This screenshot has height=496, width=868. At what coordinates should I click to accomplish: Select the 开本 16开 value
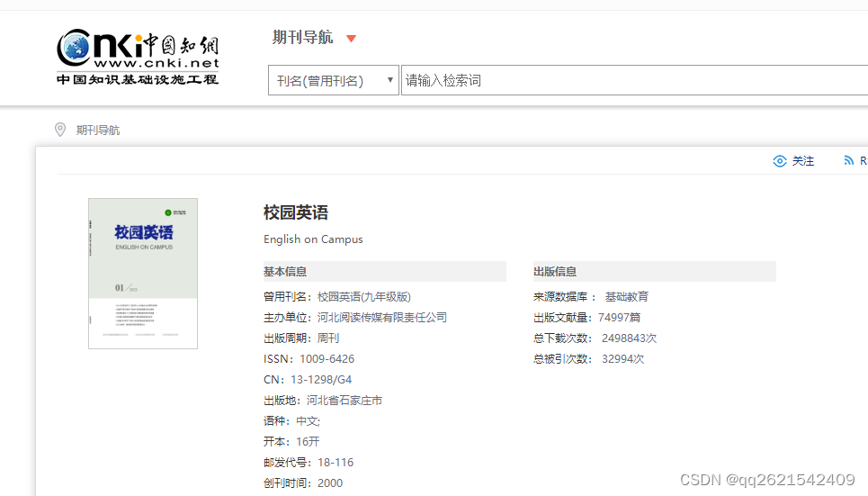click(308, 442)
